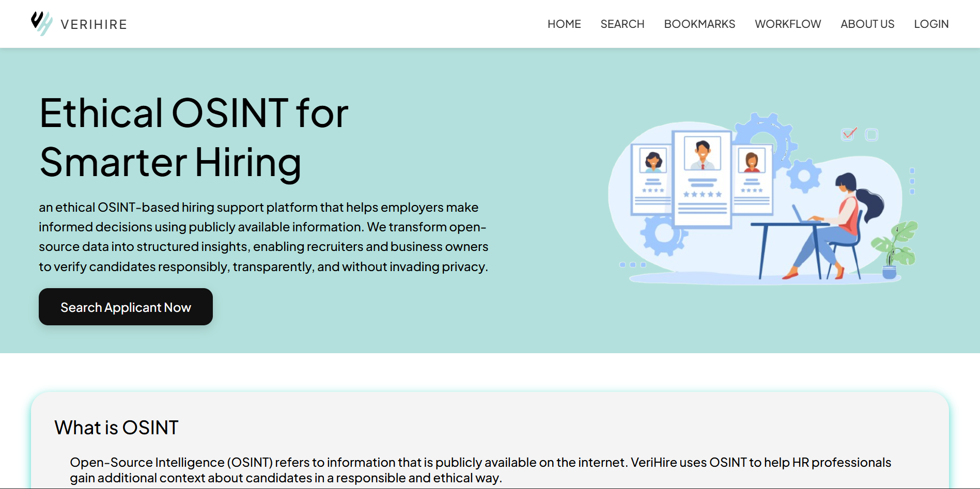Open the HOME menu item
The image size is (980, 489).
pos(564,24)
